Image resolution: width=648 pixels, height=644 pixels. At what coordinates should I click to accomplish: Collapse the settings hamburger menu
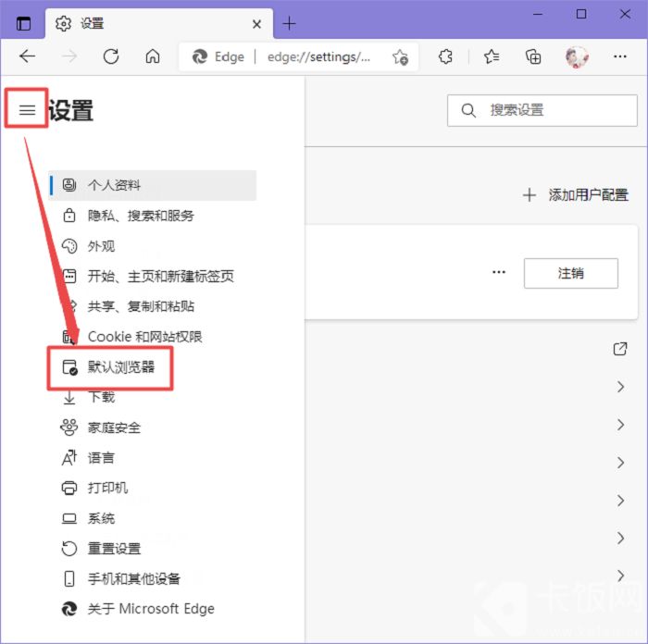(27, 110)
